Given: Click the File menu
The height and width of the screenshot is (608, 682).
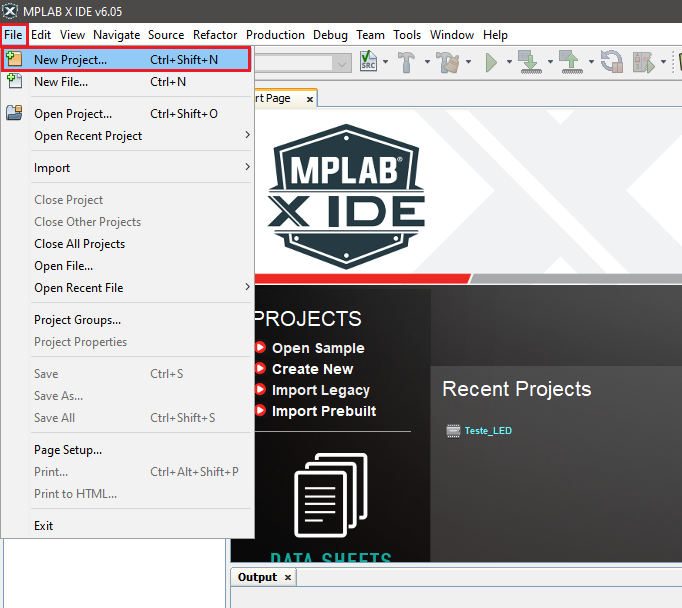Looking at the screenshot, I should point(13,35).
